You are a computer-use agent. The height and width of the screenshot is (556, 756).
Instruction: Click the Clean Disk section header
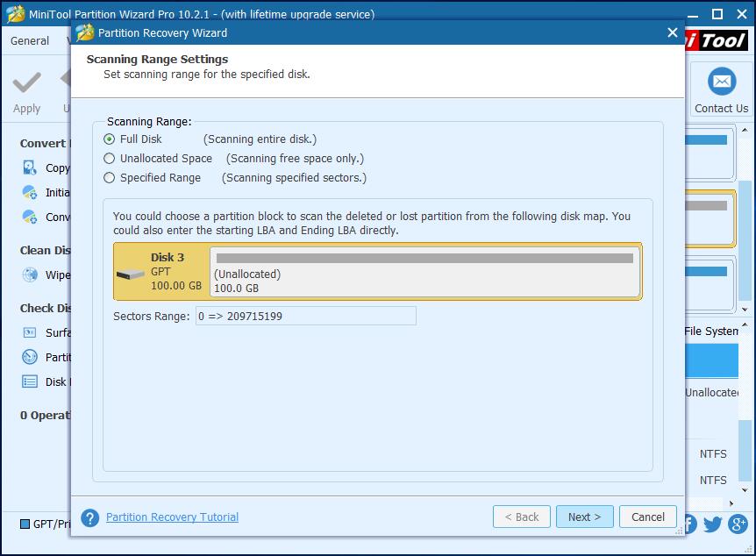pyautogui.click(x=46, y=250)
